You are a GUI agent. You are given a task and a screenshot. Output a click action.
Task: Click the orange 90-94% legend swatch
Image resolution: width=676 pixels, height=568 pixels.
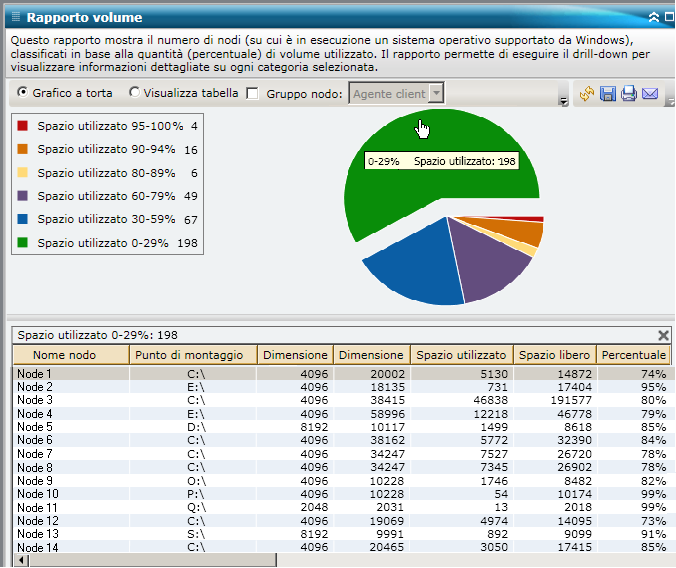22,149
